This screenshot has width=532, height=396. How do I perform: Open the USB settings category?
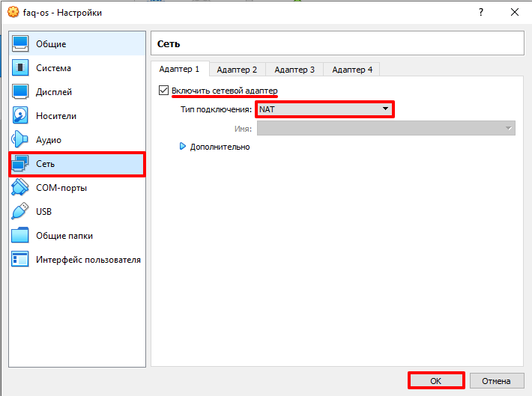[x=77, y=212]
